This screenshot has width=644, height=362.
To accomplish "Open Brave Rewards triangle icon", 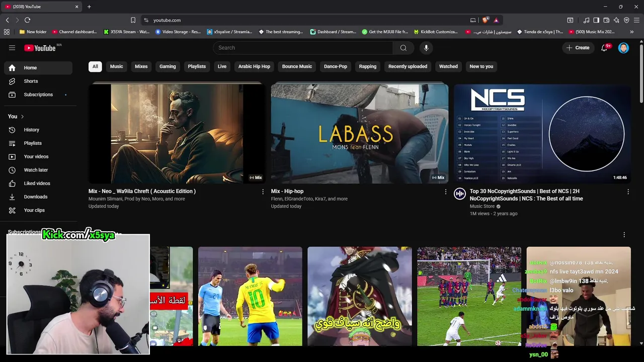I will point(496,20).
